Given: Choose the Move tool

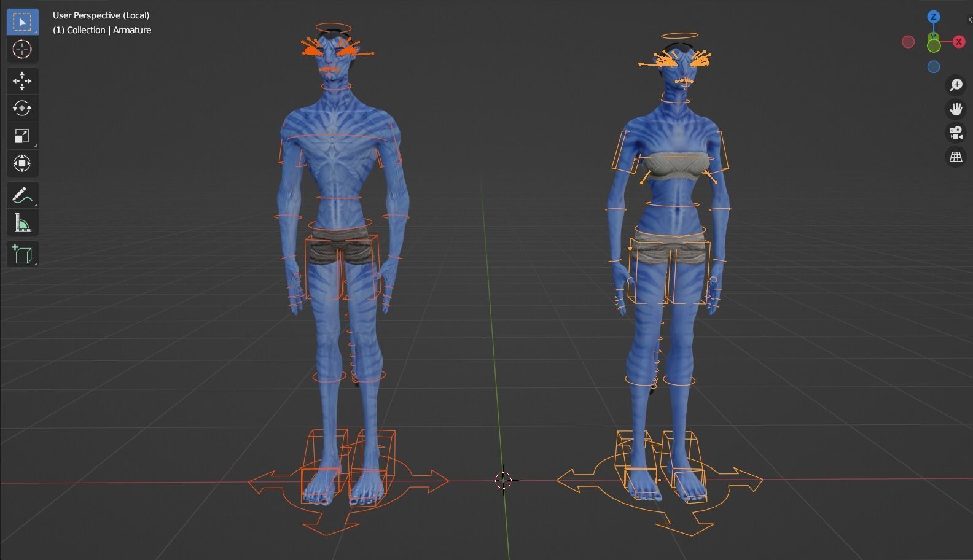Looking at the screenshot, I should 22,81.
